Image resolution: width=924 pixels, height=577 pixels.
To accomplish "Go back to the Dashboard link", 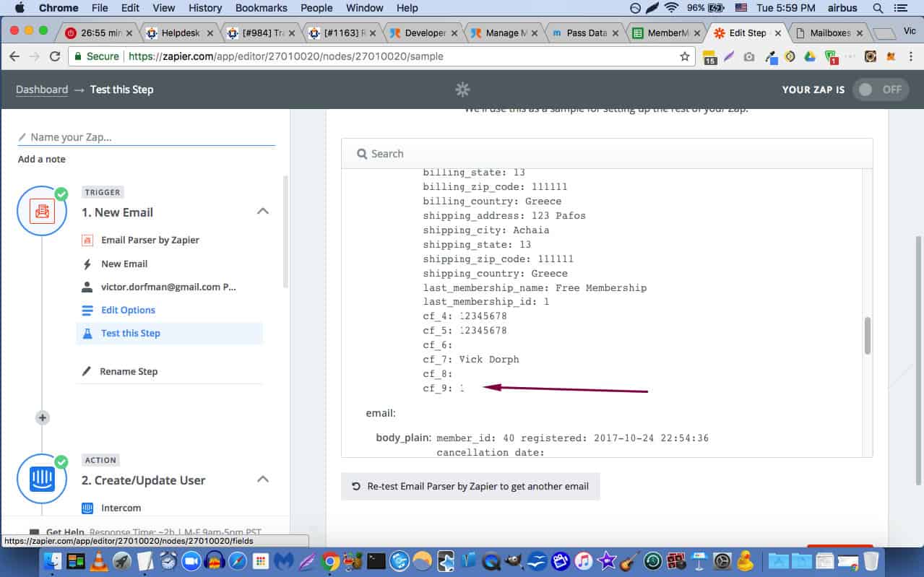I will pos(42,90).
